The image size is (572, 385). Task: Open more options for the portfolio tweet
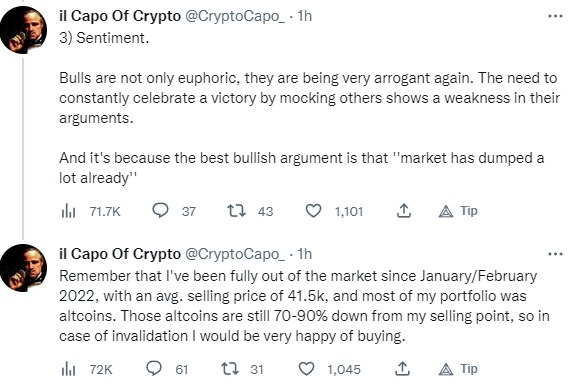pos(555,254)
